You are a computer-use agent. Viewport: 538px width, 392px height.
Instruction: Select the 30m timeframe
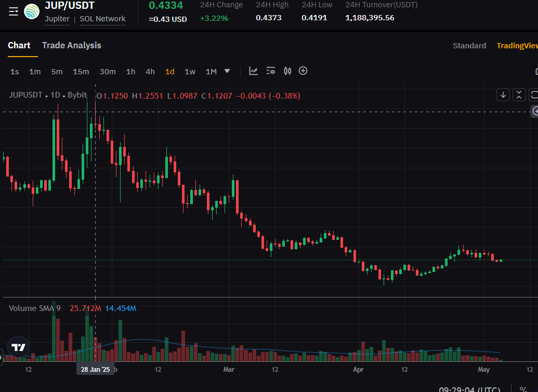(108, 72)
